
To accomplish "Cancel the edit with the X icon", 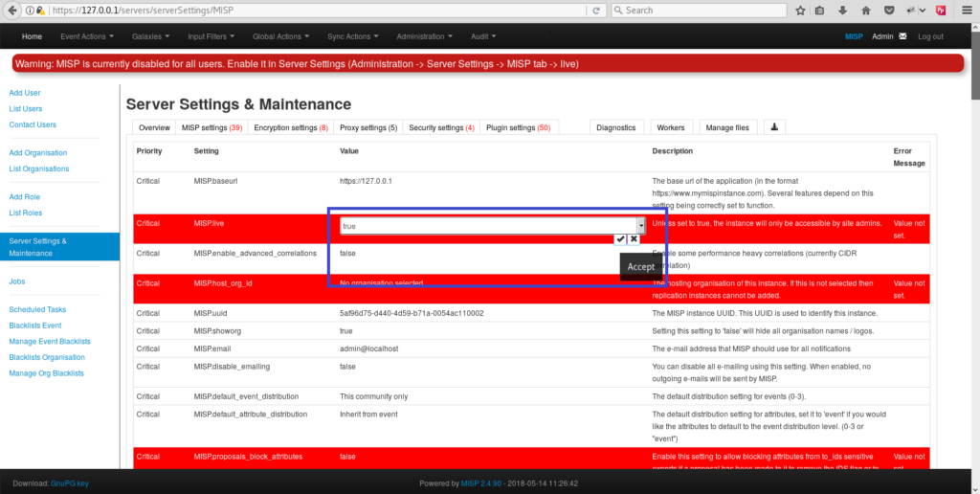I will pos(634,238).
